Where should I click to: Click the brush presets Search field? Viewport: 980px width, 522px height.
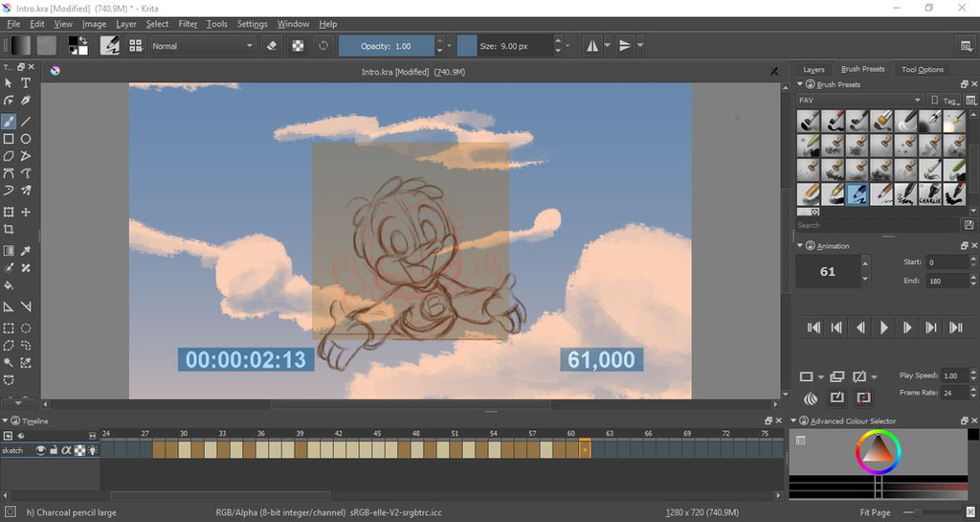[x=878, y=225]
